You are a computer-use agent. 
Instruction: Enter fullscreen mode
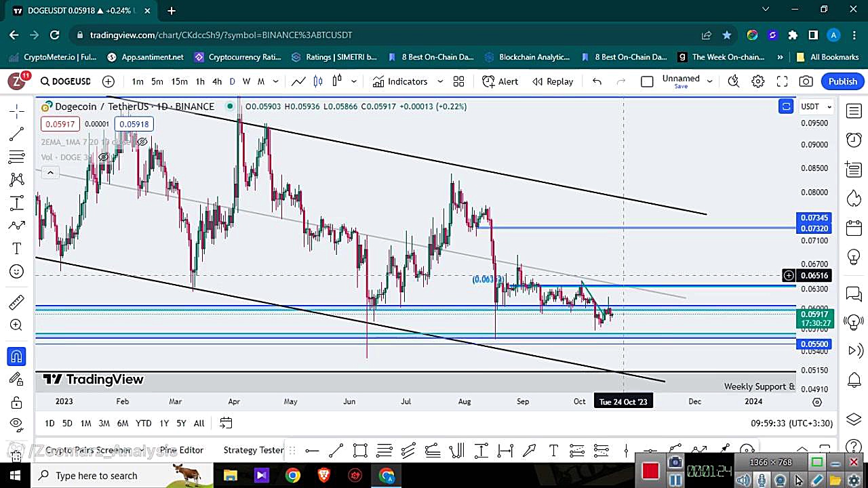click(782, 81)
